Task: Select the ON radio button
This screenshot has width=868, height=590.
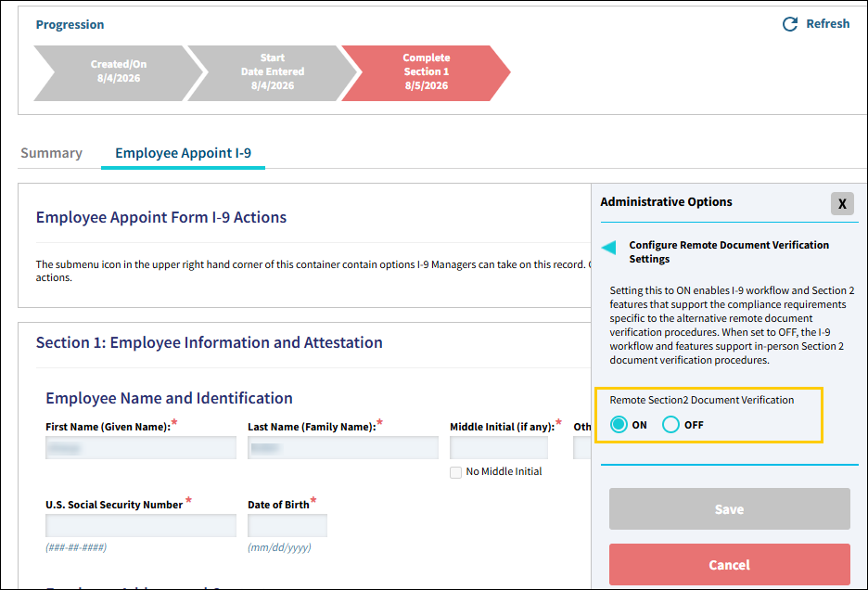Action: (x=619, y=425)
